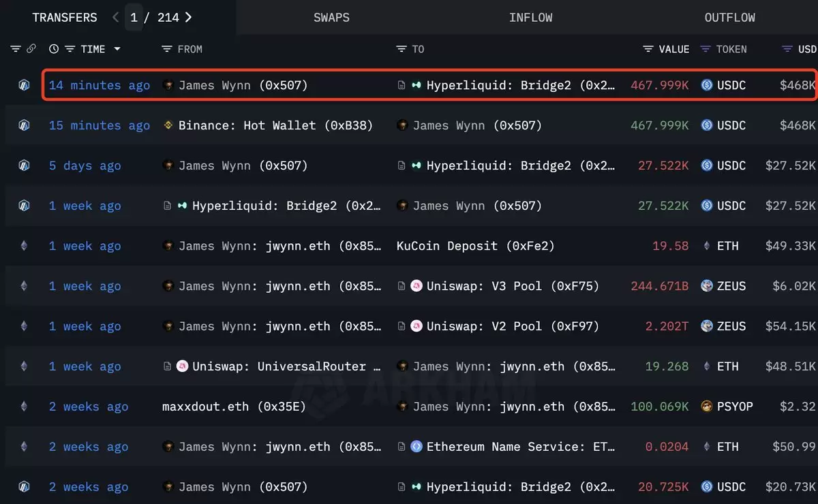Screen dimensions: 818x504
Task: Click Ethereum chain icon in KuCoin Deposit row
Action: [x=24, y=246]
